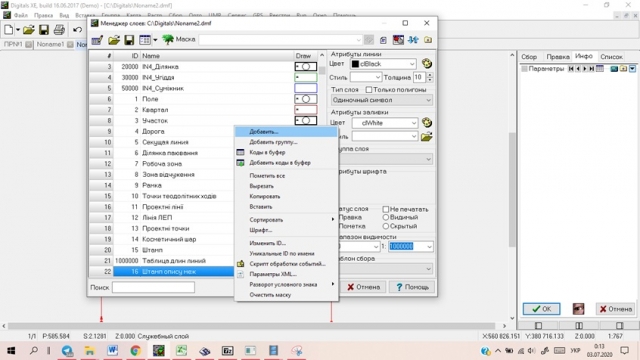Open Telegram from the taskbar
Image resolution: width=640 pixels, height=360 pixels.
[x=67, y=351]
